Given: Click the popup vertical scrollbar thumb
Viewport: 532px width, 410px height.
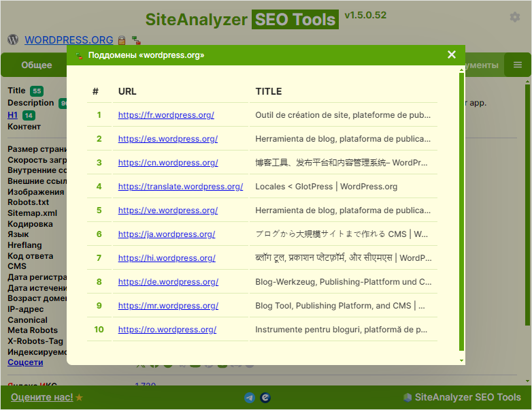Looking at the screenshot, I should [x=461, y=211].
